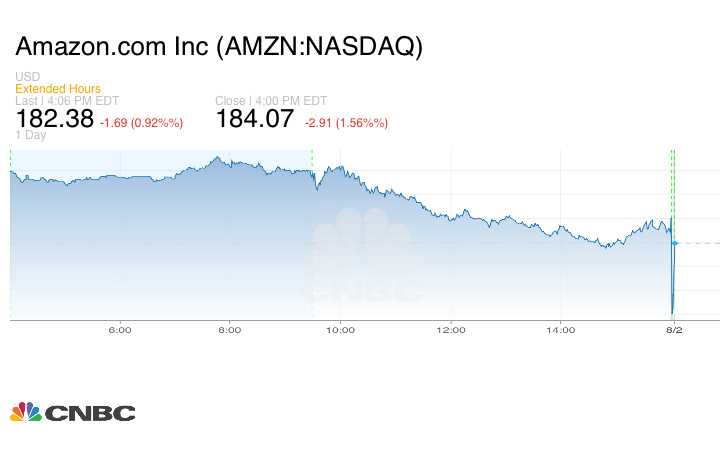Click the Close 4:00 PM EDT timestamp
This screenshot has height=450, width=720.
(270, 101)
